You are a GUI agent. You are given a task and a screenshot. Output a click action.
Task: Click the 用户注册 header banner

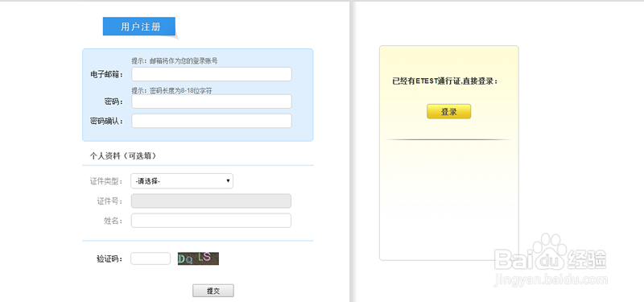click(x=139, y=27)
